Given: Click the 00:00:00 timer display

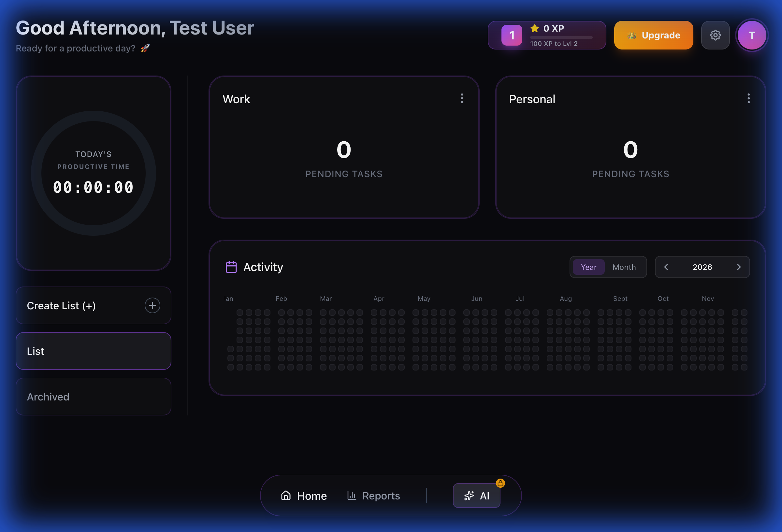Looking at the screenshot, I should point(94,187).
